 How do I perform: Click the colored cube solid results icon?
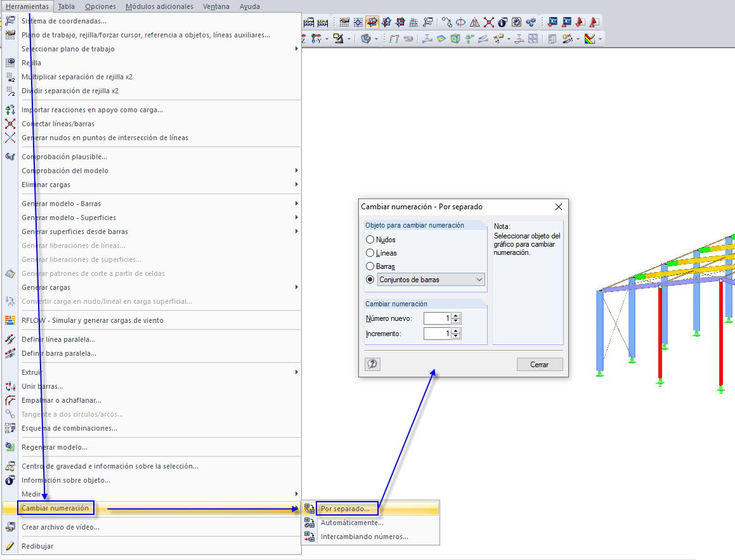point(455,39)
